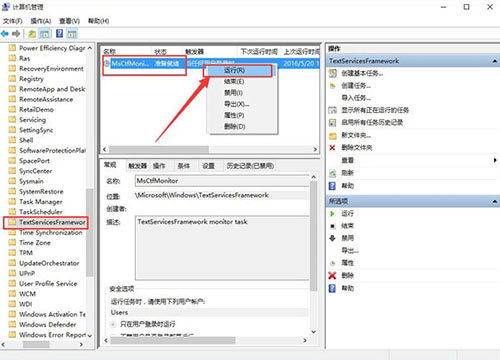500x360 pixels.
Task: Switch to the 条件 tab
Action: pyautogui.click(x=183, y=166)
